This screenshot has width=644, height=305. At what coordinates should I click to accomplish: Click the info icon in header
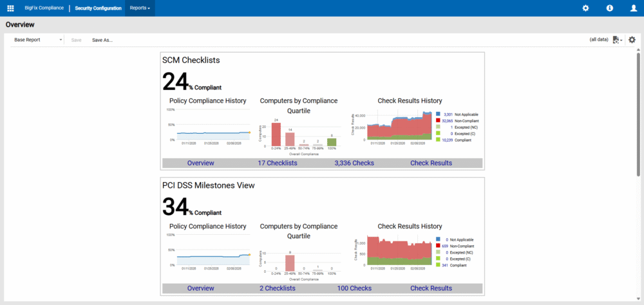pos(609,8)
